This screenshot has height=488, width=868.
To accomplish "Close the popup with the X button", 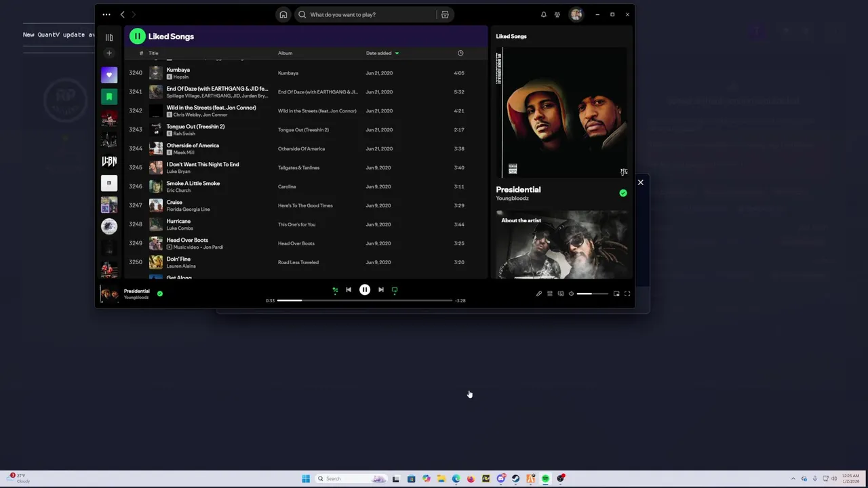I will click(x=640, y=182).
